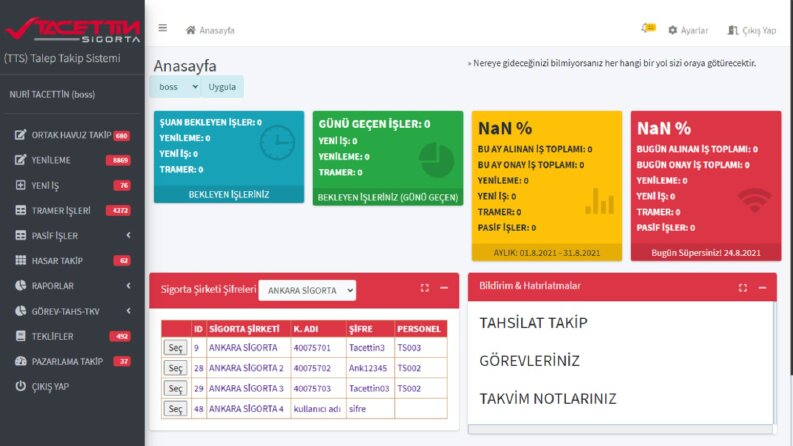
Task: Collapse Bildirim & Hatırlatmalar panel
Action: pyautogui.click(x=762, y=288)
